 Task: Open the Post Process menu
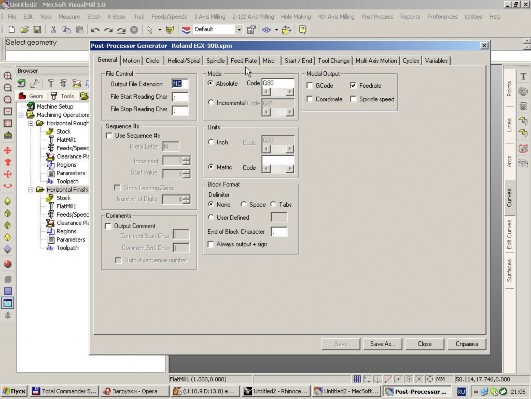coord(377,17)
